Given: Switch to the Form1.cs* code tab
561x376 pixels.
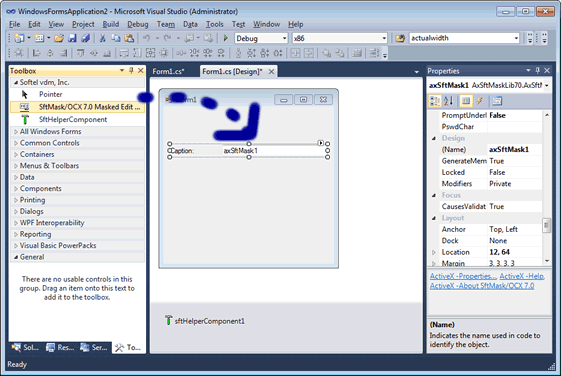Looking at the screenshot, I should pyautogui.click(x=168, y=71).
